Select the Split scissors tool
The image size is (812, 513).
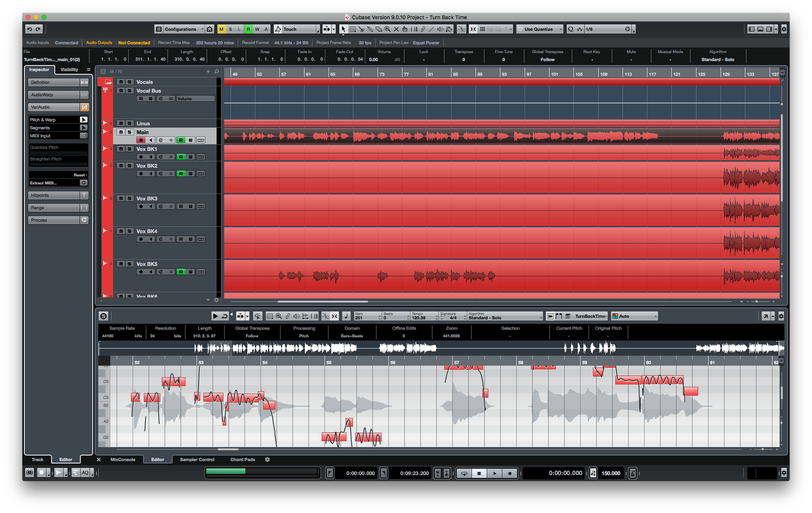(361, 29)
